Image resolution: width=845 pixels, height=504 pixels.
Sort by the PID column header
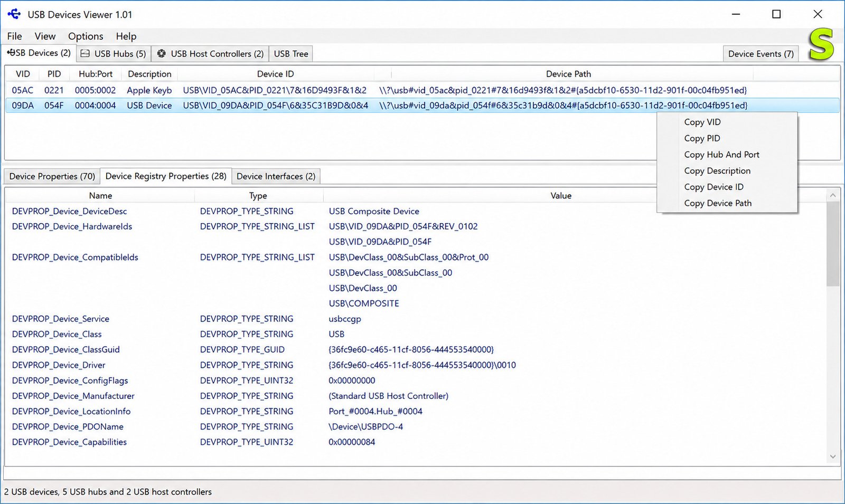(54, 74)
